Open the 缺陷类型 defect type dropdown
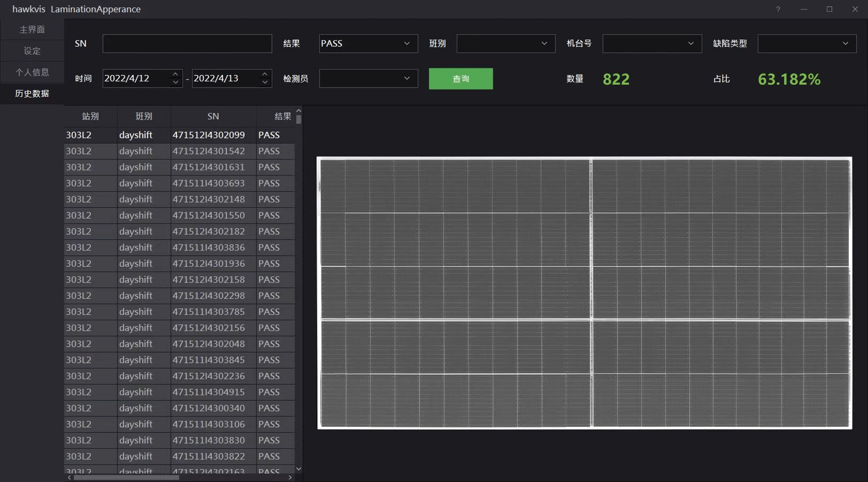Viewport: 868px width, 482px height. point(806,43)
